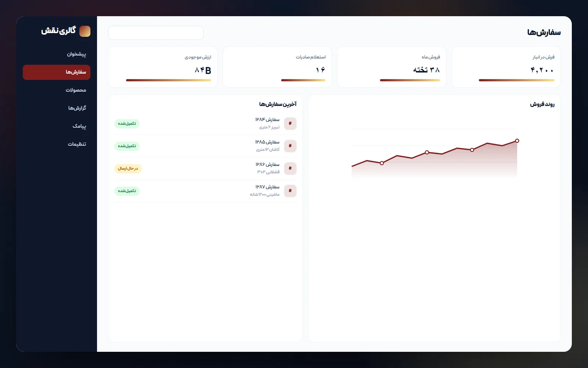Click the ماشینی ۱۲۰۰ شانه description

[x=265, y=195]
